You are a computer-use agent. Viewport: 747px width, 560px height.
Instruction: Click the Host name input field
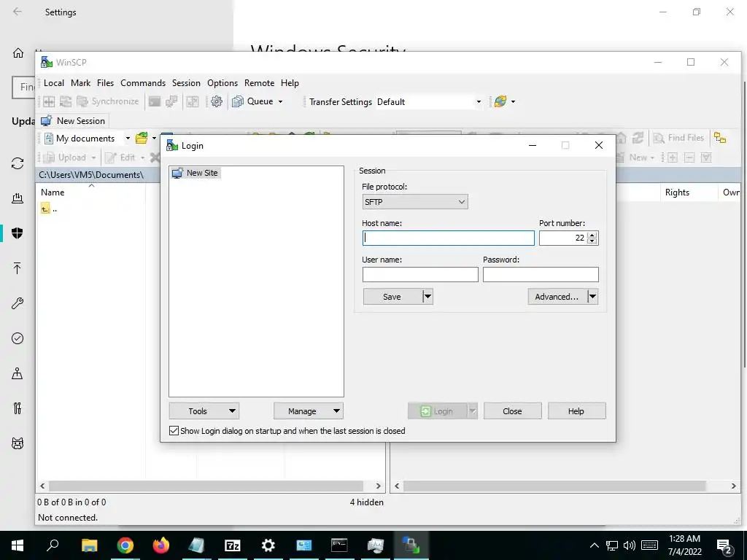click(449, 238)
